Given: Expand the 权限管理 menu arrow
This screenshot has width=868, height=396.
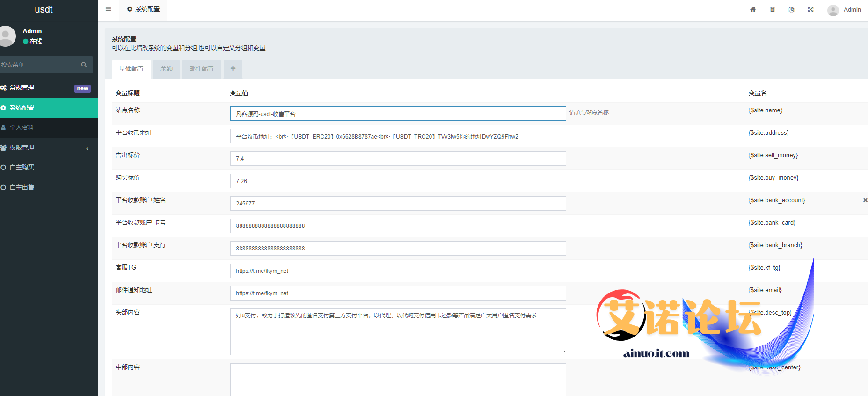Looking at the screenshot, I should pyautogui.click(x=88, y=148).
